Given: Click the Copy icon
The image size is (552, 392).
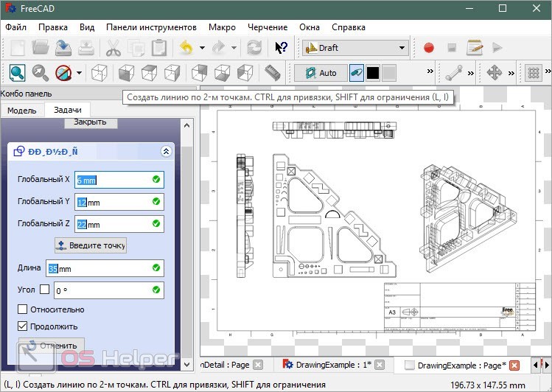Looking at the screenshot, I should (x=136, y=48).
